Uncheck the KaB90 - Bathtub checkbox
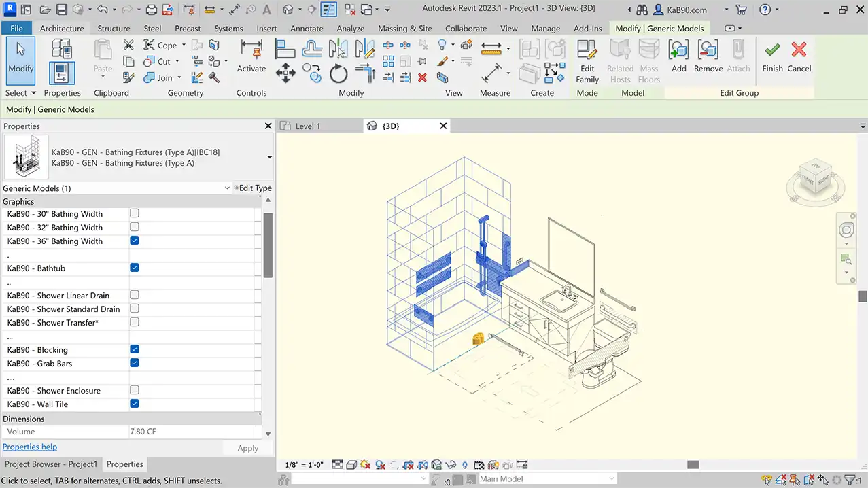The width and height of the screenshot is (868, 488). click(135, 268)
